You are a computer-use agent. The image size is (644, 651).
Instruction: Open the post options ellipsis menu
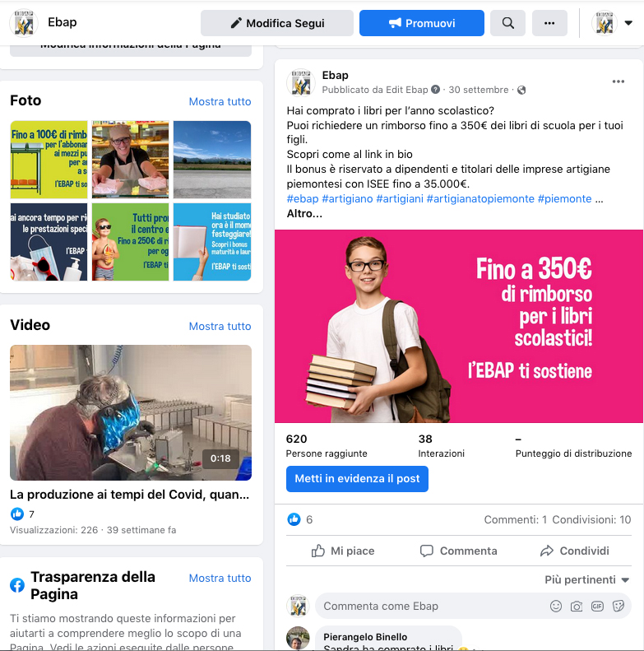point(619,81)
